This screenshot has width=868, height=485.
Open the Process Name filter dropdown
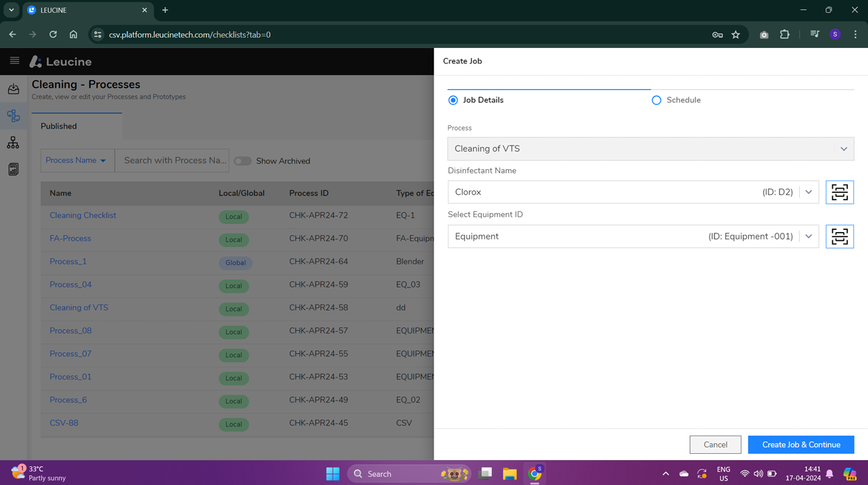pos(77,160)
